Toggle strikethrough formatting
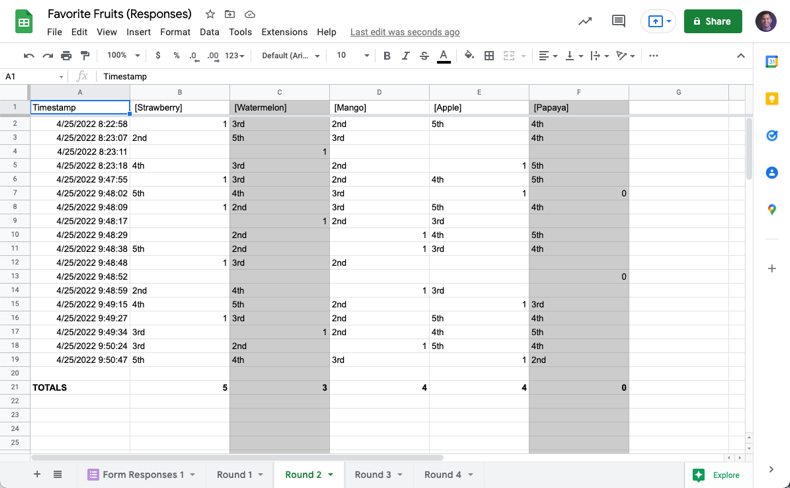Screen dimensions: 790x488 424,56
